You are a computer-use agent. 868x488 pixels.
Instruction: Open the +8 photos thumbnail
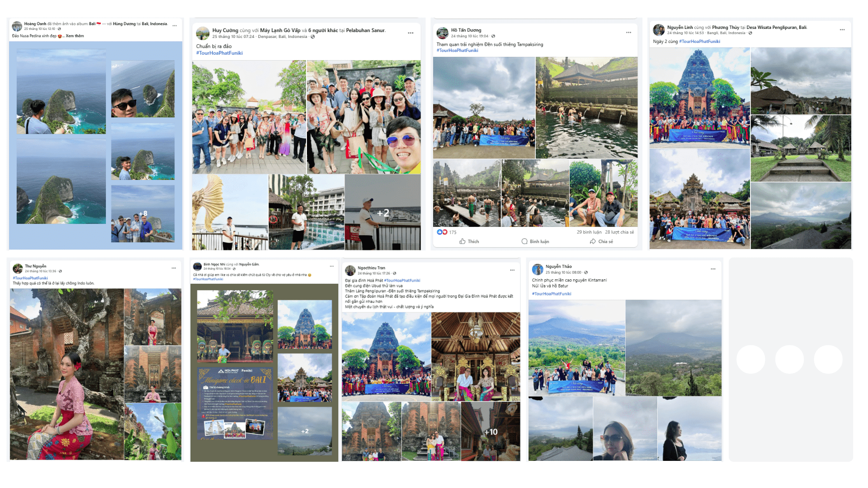(143, 214)
